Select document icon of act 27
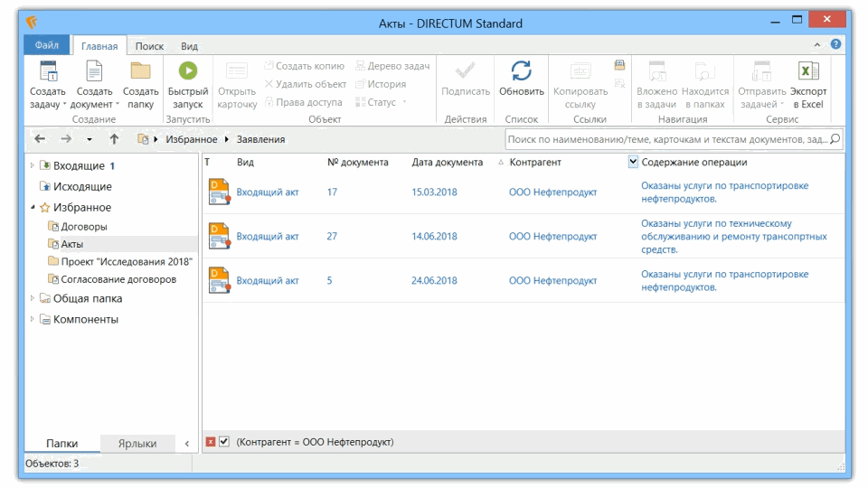The height and width of the screenshot is (488, 868). 219,236
